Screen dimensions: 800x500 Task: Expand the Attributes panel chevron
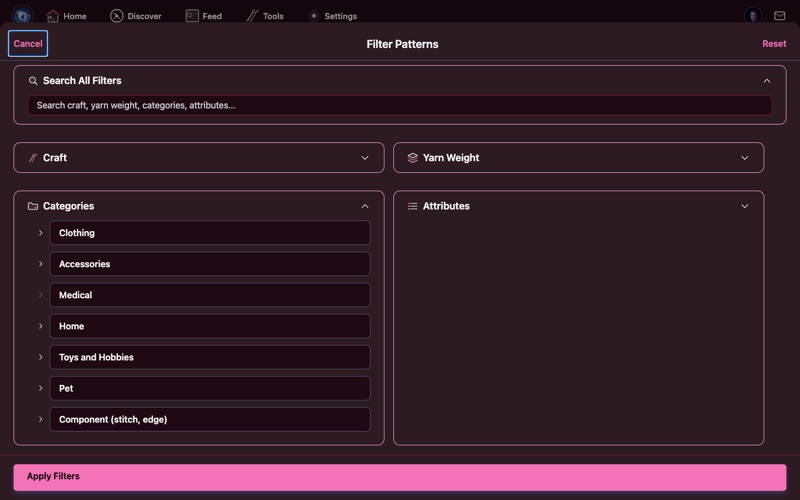pos(744,206)
